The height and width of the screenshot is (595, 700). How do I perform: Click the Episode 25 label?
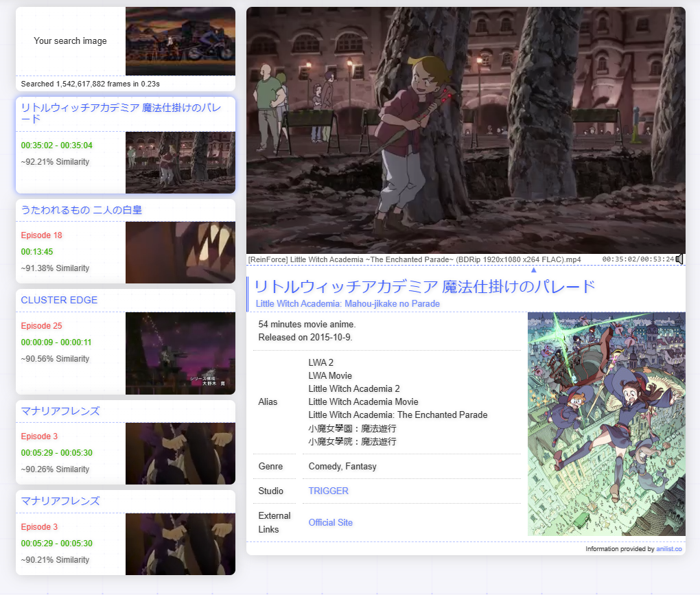41,326
